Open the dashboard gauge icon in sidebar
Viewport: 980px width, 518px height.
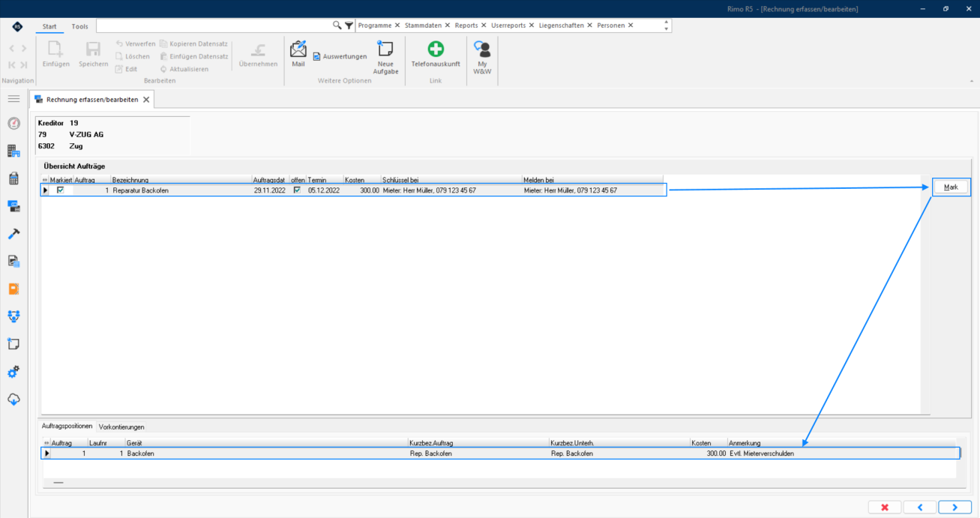(x=13, y=124)
